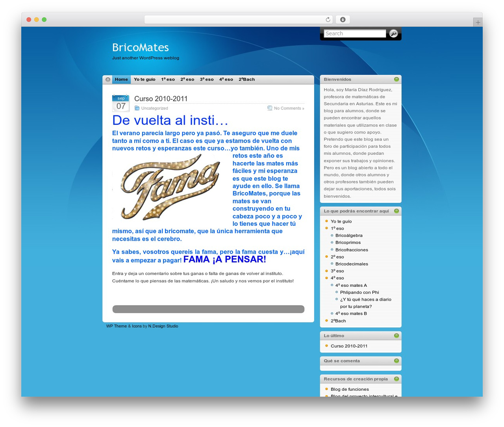Open the 3º eso menu item
Image resolution: width=504 pixels, height=427 pixels.
(x=207, y=80)
